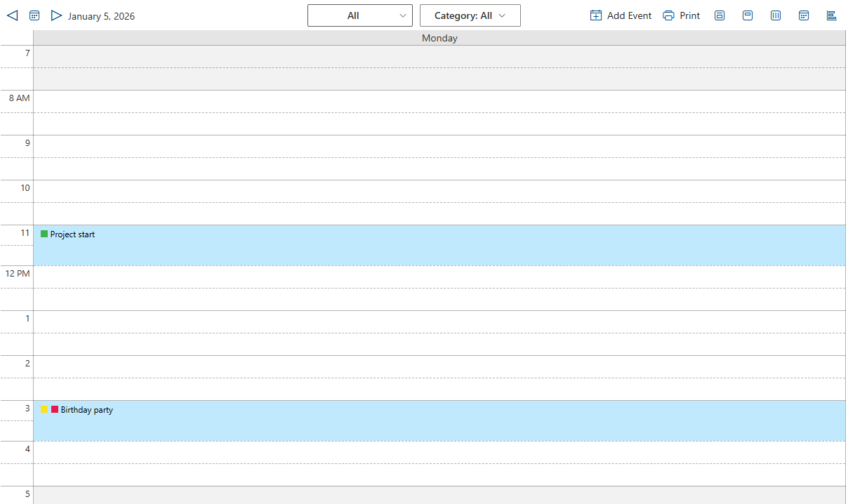Select the second view icon right of Print
Image resolution: width=848 pixels, height=504 pixels.
[748, 15]
